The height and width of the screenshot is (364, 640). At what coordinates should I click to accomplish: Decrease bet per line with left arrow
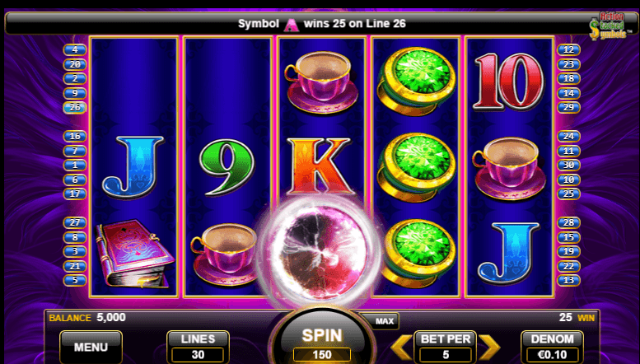click(x=402, y=348)
